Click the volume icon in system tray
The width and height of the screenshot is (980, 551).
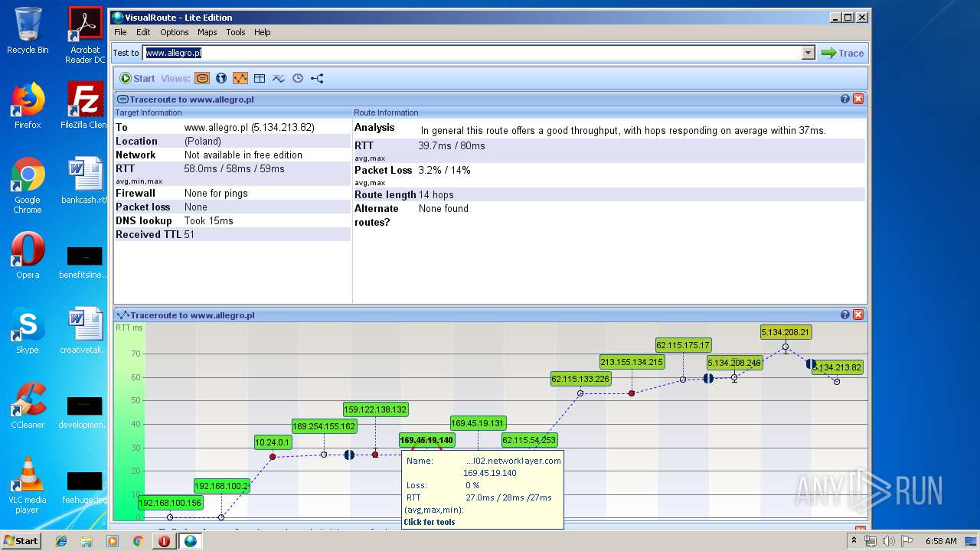(x=888, y=541)
